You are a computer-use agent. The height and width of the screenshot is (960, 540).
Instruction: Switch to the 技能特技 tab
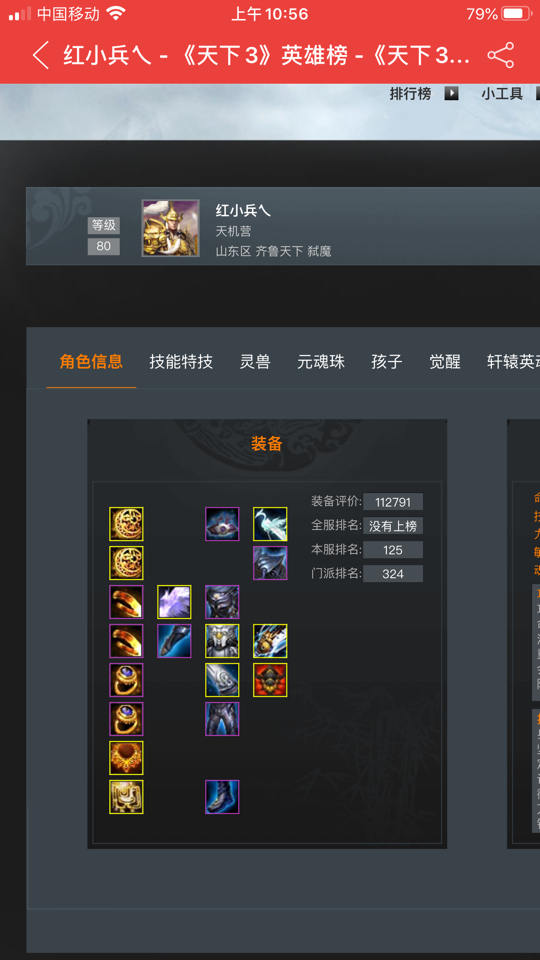point(181,362)
